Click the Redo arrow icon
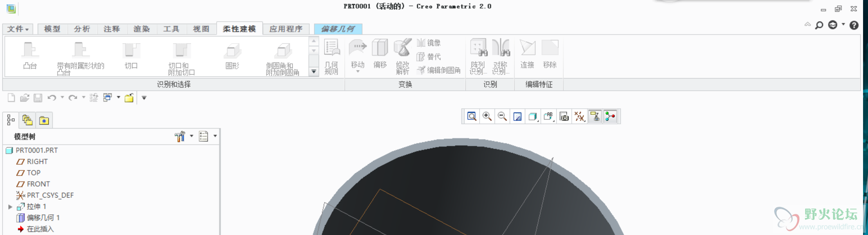This screenshot has width=868, height=235. coord(73,98)
